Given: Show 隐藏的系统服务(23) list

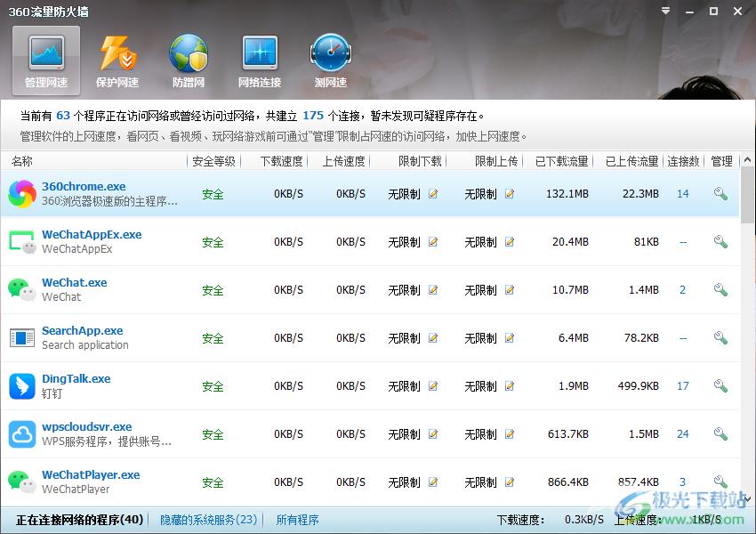Looking at the screenshot, I should click(x=208, y=520).
